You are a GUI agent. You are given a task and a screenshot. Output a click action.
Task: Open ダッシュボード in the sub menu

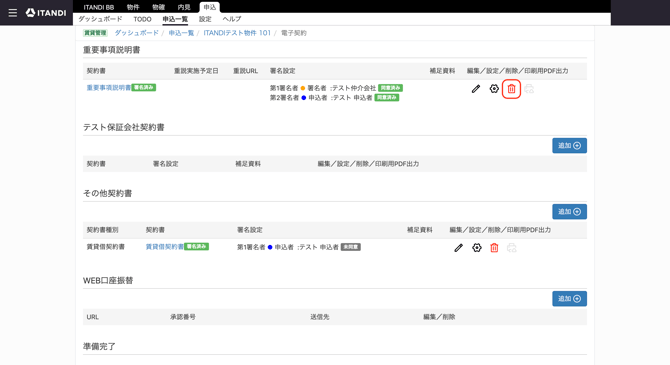100,19
